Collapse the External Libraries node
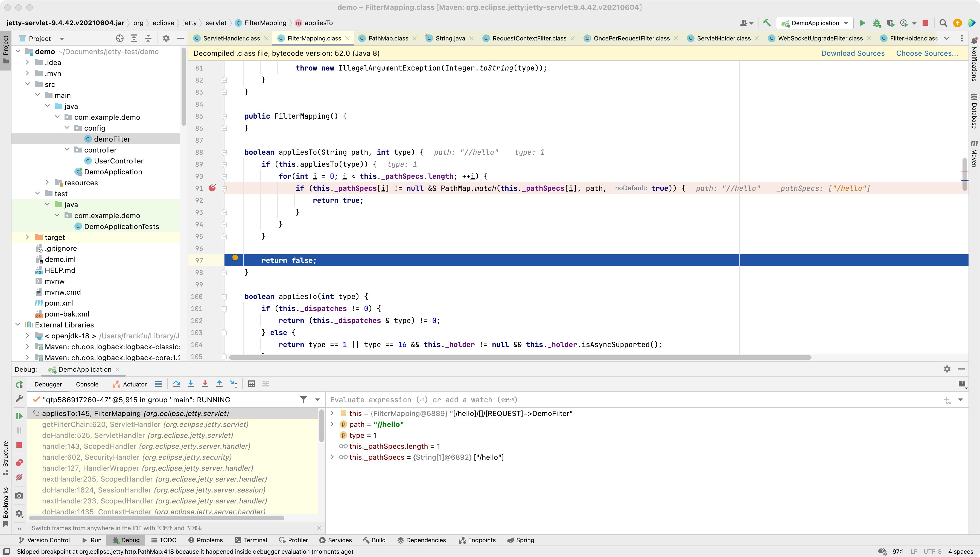Viewport: 980px width, 557px height. [17, 324]
